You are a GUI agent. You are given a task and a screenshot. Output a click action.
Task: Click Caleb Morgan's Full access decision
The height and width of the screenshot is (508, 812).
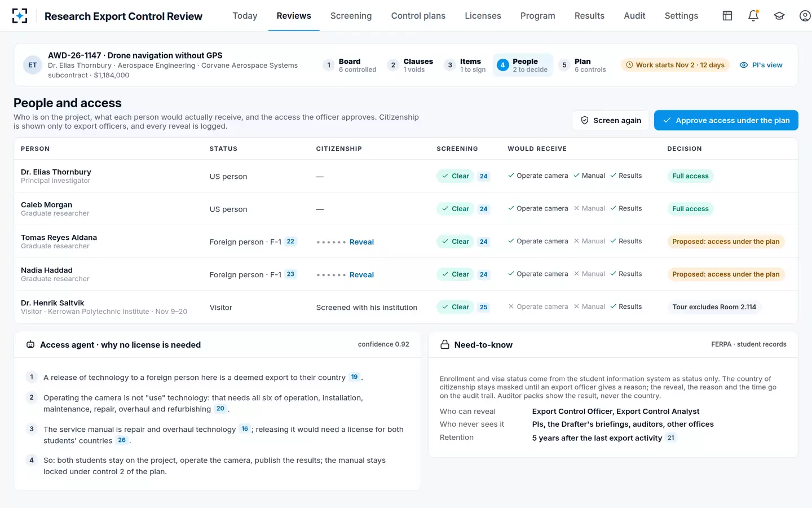[x=690, y=209]
